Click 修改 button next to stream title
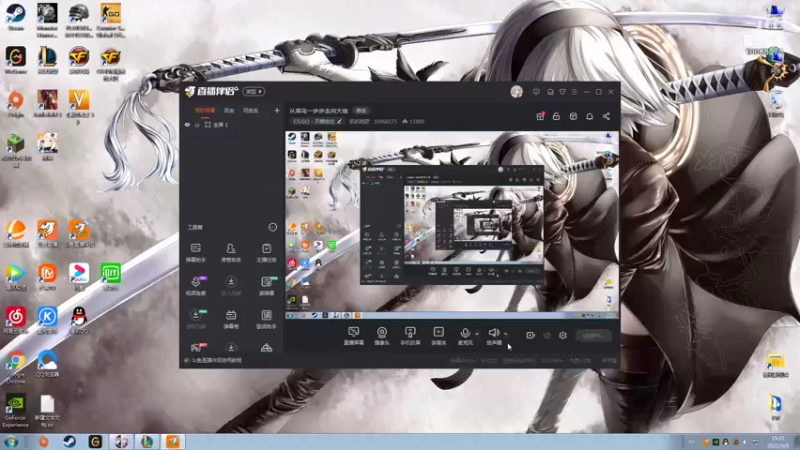800x450 pixels. click(361, 111)
